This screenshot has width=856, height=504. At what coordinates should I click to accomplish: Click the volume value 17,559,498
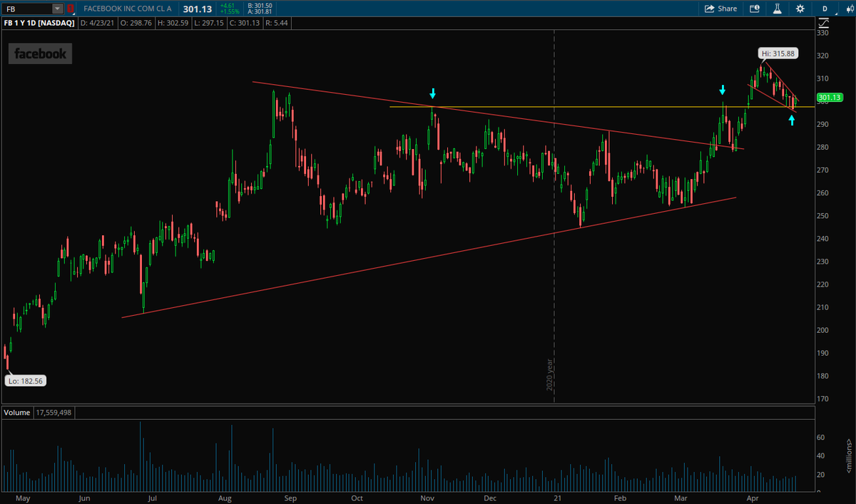pos(53,413)
